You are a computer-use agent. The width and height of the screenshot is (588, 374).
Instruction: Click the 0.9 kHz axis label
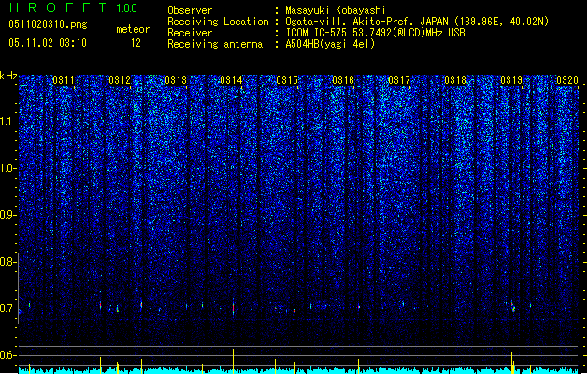click(x=7, y=215)
